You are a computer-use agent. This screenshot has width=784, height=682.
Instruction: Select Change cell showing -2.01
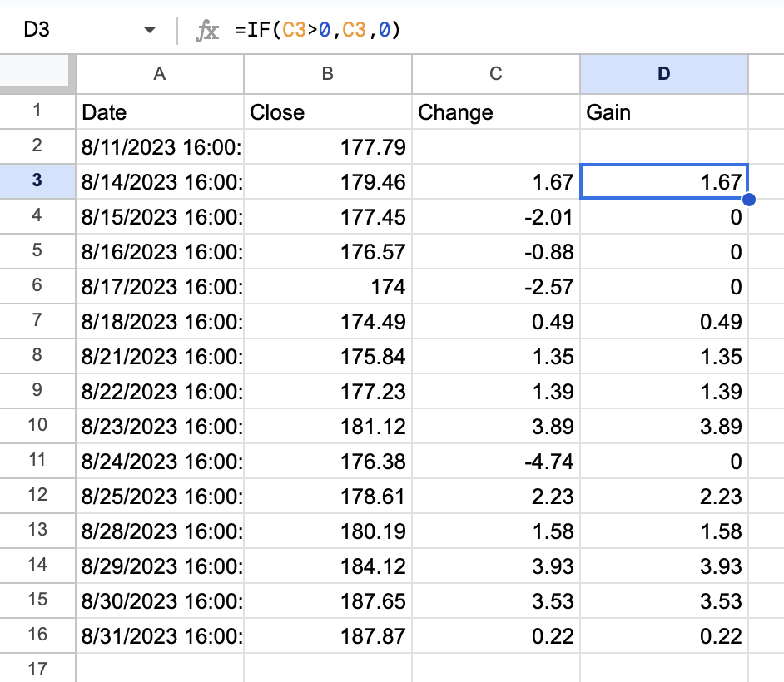(x=495, y=217)
